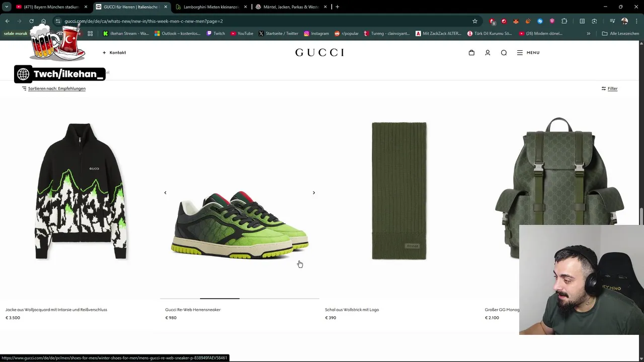
Task: Open the green GG backpack product image
Action: [x=558, y=189]
